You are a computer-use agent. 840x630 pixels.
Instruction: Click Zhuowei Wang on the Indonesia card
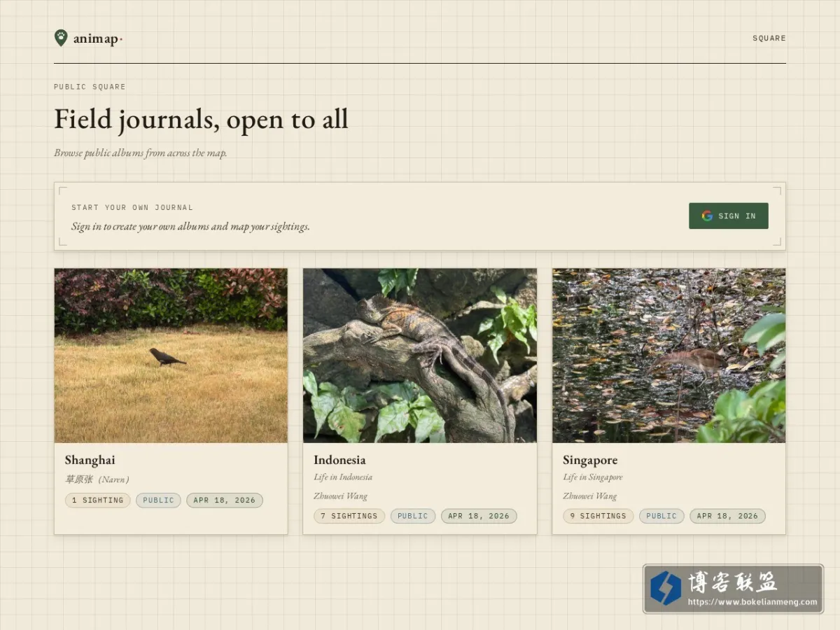pyautogui.click(x=340, y=496)
